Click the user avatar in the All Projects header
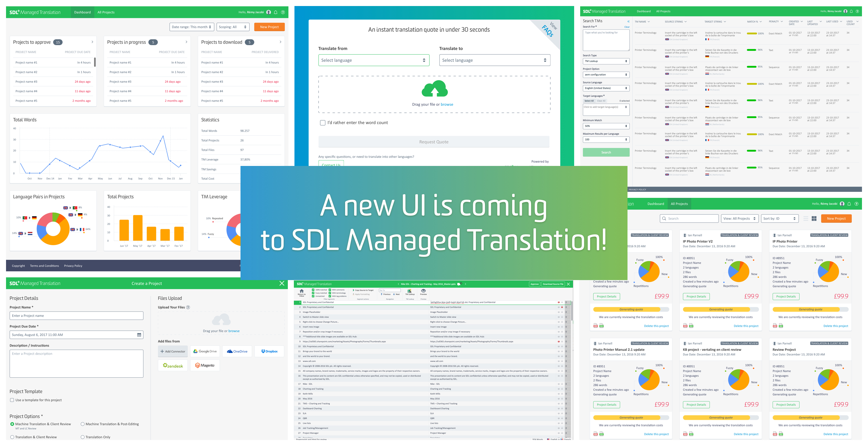868x446 pixels. tap(842, 204)
